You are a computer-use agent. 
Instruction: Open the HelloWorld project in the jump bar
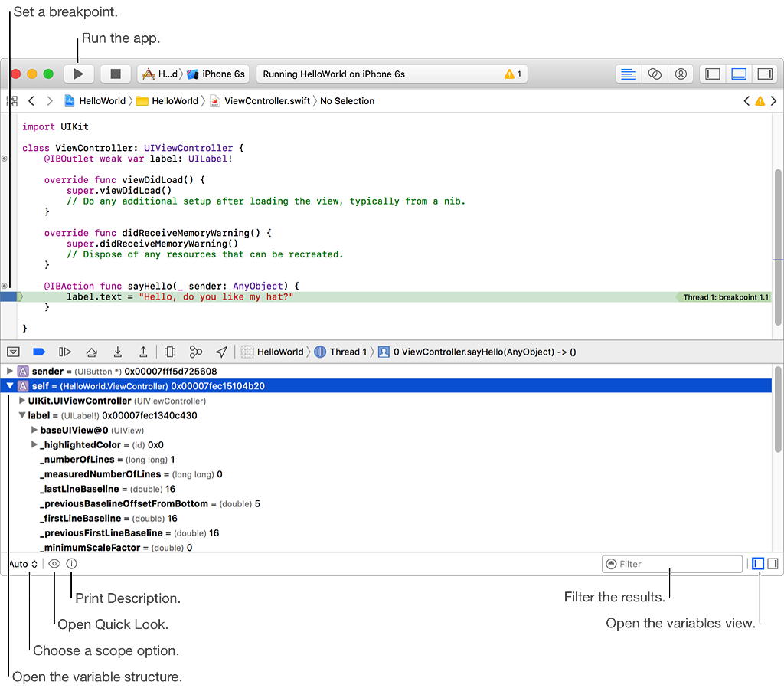pos(95,101)
